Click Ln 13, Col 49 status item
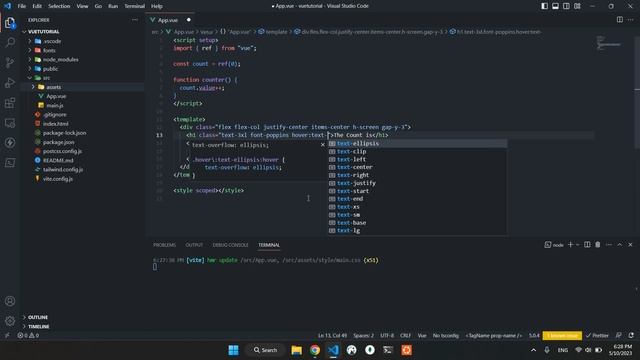Viewport: 640px width, 360px height. click(332, 336)
